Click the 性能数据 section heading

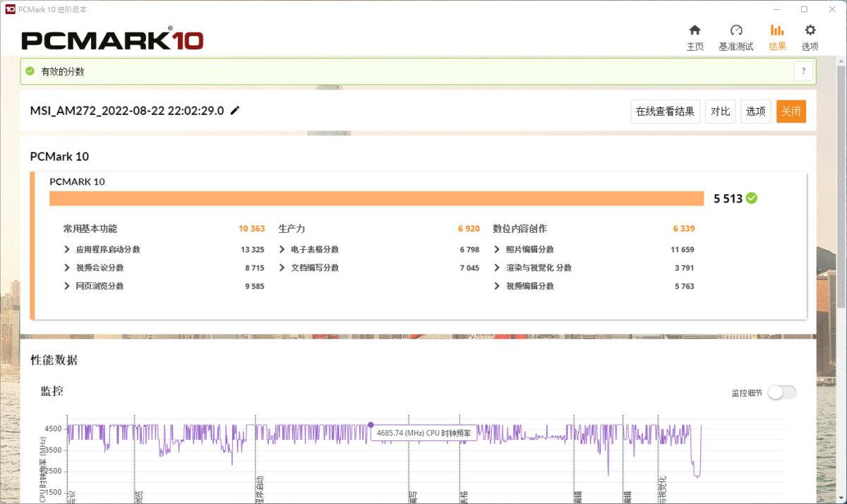point(54,360)
